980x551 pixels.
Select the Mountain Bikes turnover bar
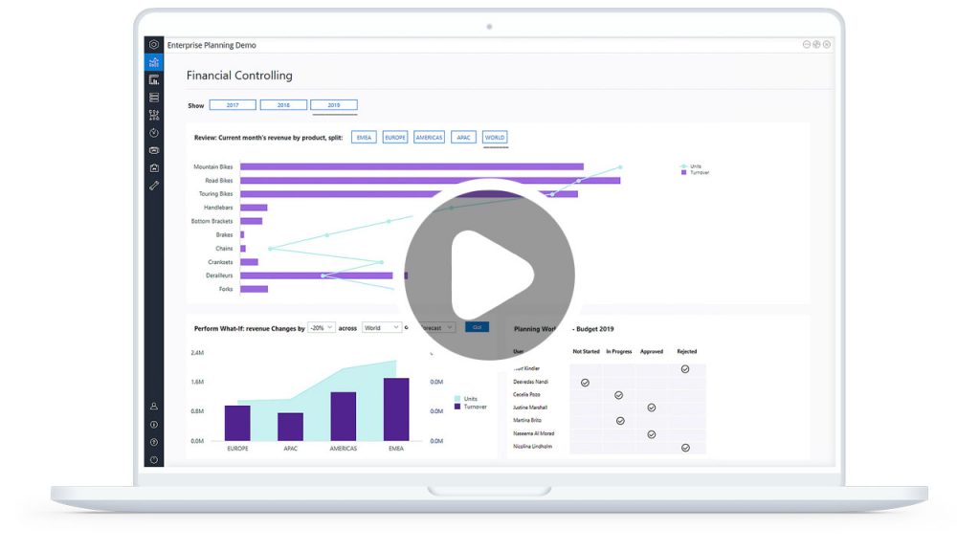412,166
